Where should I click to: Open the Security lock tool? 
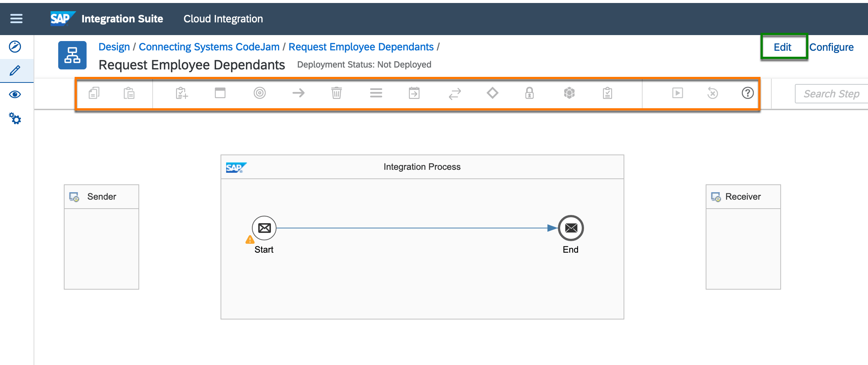pyautogui.click(x=530, y=93)
